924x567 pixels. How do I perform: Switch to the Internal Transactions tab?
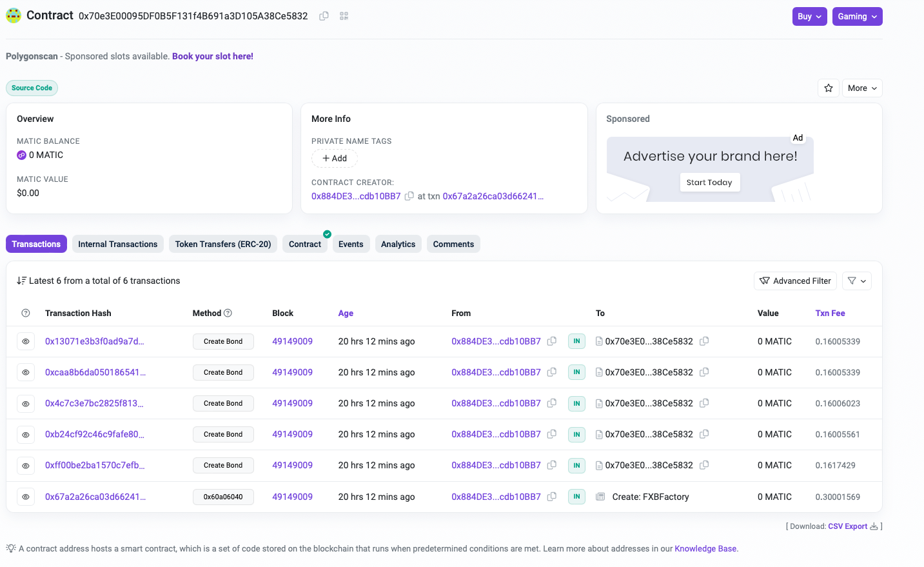[117, 244]
